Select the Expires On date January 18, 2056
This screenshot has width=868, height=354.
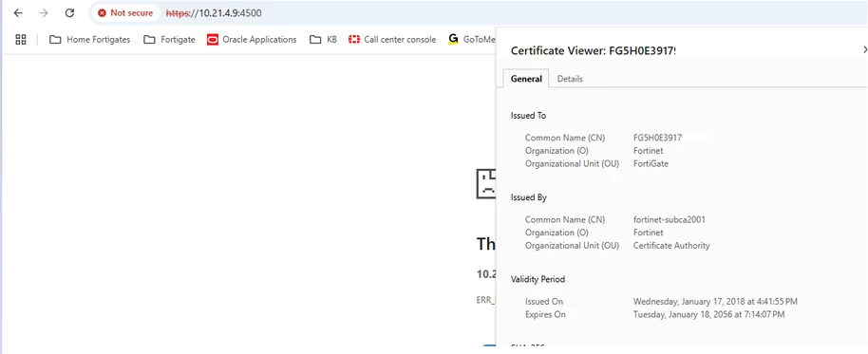708,315
